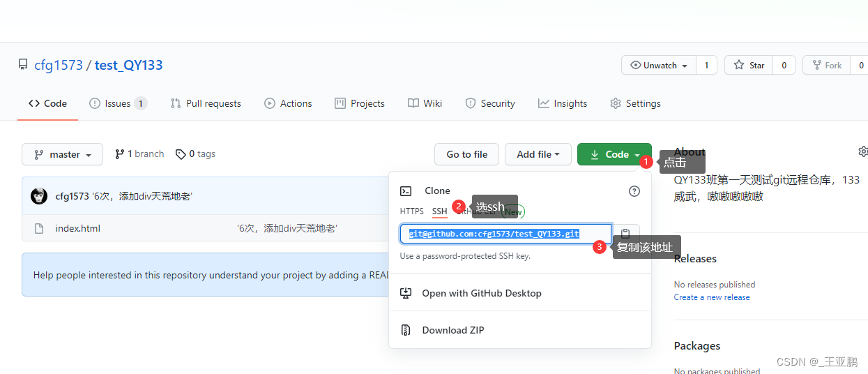Open index.html row commit message link

point(287,228)
